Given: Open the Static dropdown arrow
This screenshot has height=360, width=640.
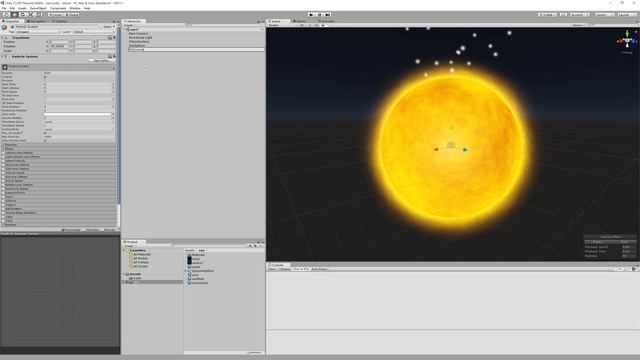Looking at the screenshot, I should pyautogui.click(x=114, y=27).
